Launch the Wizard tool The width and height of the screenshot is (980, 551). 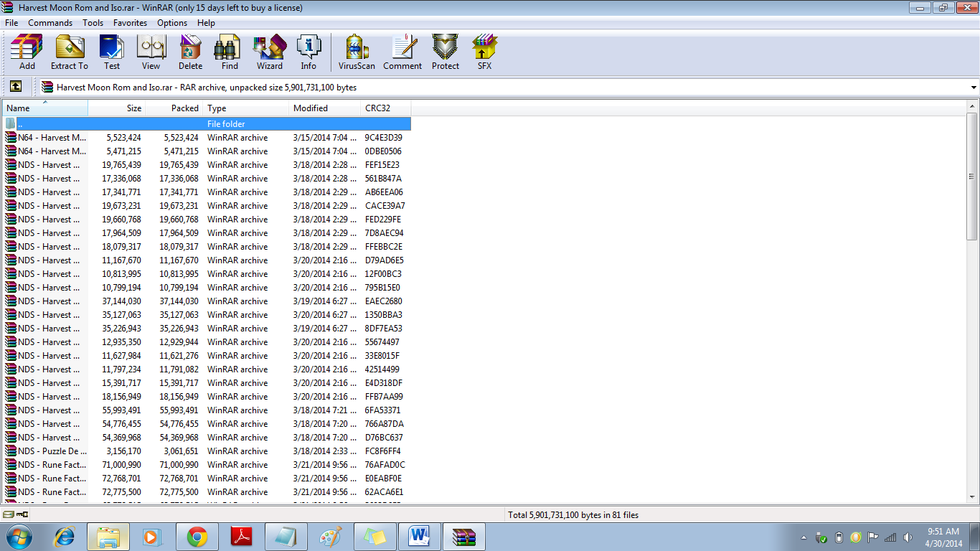(270, 52)
